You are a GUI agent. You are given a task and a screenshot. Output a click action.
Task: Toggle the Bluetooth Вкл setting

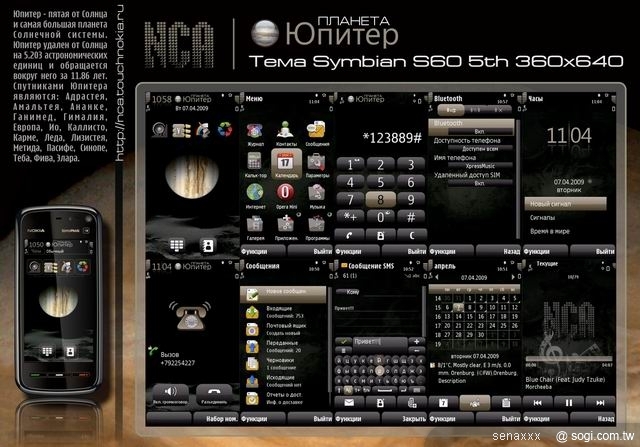478,131
